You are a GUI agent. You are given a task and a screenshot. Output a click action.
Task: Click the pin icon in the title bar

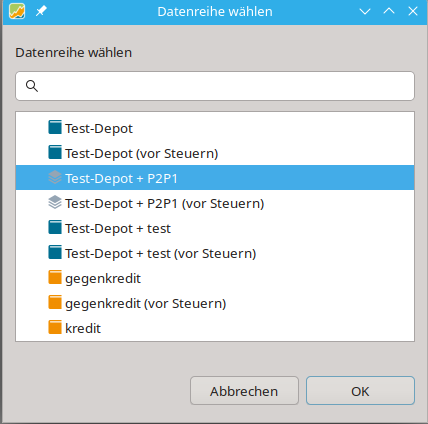[x=41, y=11]
